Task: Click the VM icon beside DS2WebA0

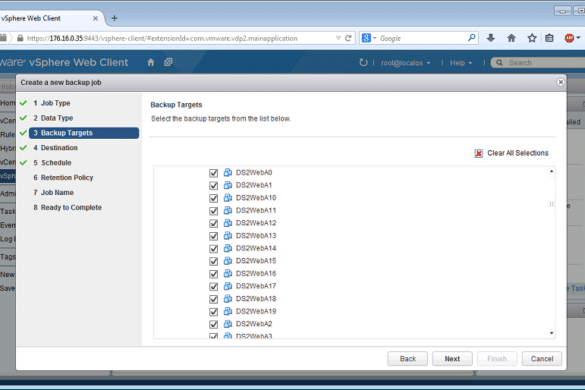Action: point(228,172)
